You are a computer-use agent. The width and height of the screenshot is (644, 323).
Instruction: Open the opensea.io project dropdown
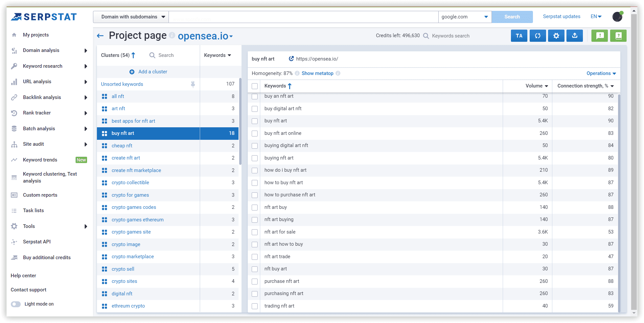point(205,36)
